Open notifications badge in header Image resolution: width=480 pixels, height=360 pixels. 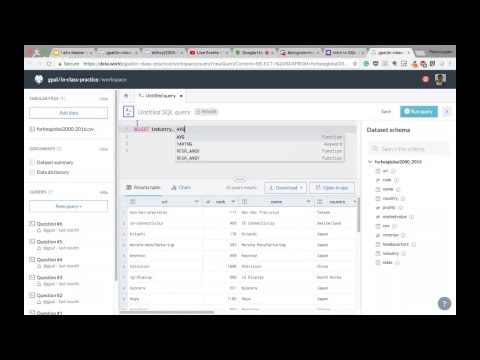click(425, 79)
